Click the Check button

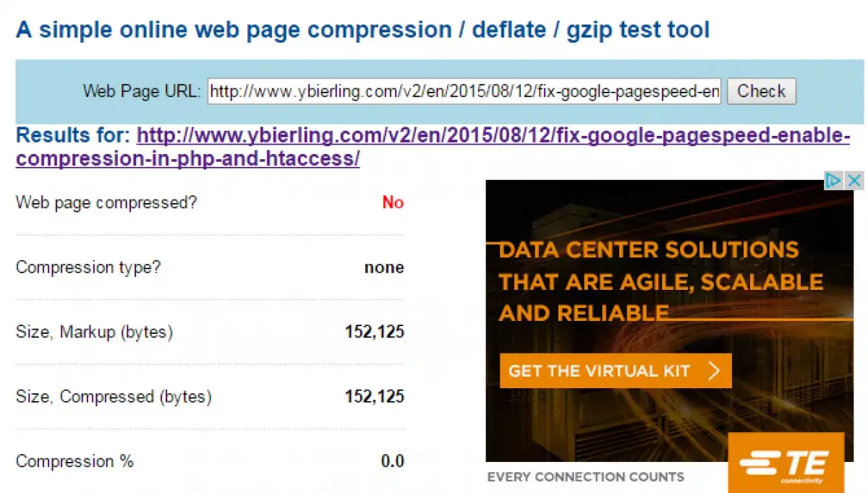tap(762, 92)
